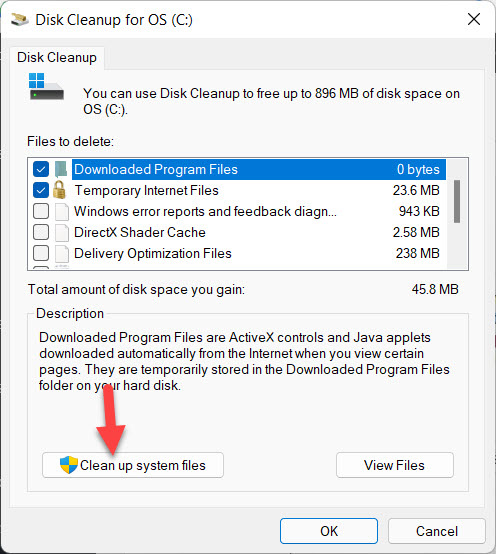
Task: Uncheck the Downloaded Program Files checkbox
Action: click(x=41, y=169)
